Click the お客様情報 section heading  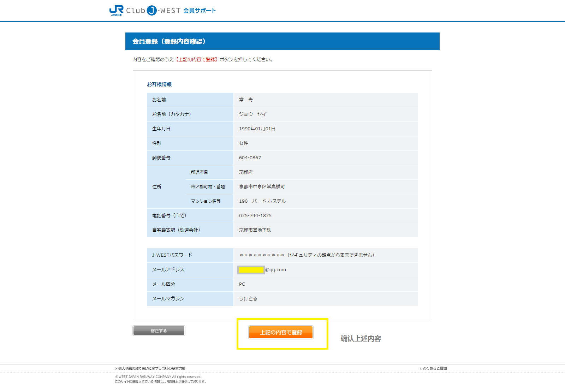[159, 84]
